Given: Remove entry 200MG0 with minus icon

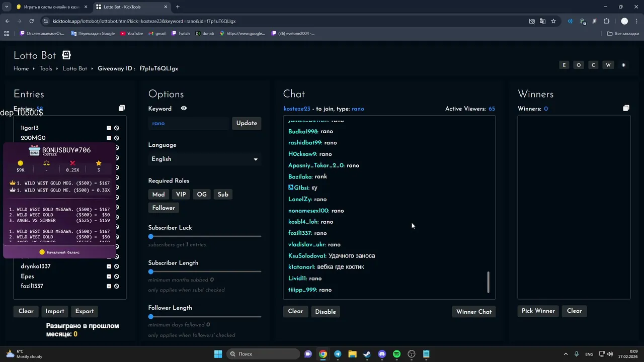Looking at the screenshot, I should (x=109, y=138).
